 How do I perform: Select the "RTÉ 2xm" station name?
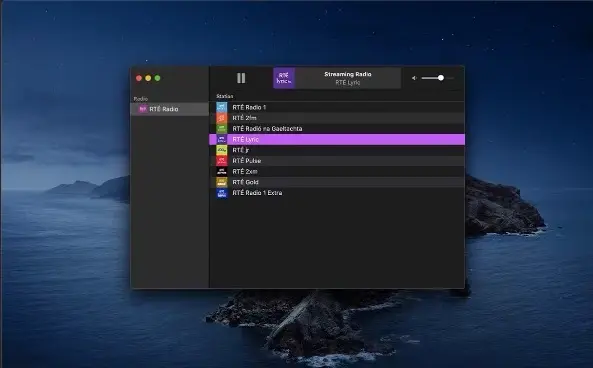click(x=245, y=171)
